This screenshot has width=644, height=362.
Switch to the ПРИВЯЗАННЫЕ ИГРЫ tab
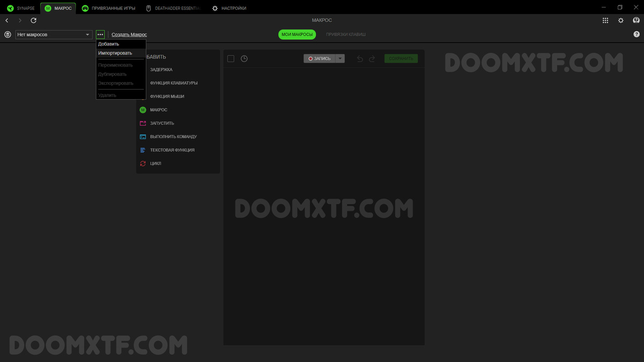click(115, 8)
